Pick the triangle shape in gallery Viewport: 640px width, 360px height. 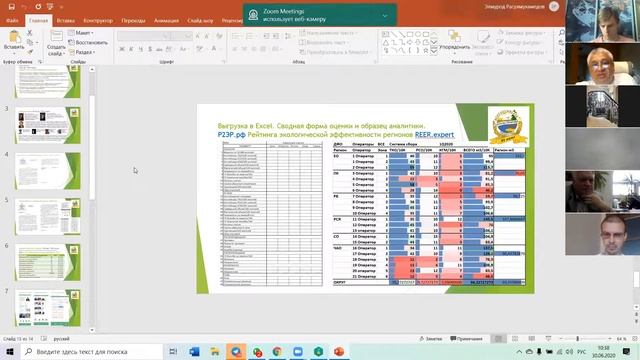386,42
